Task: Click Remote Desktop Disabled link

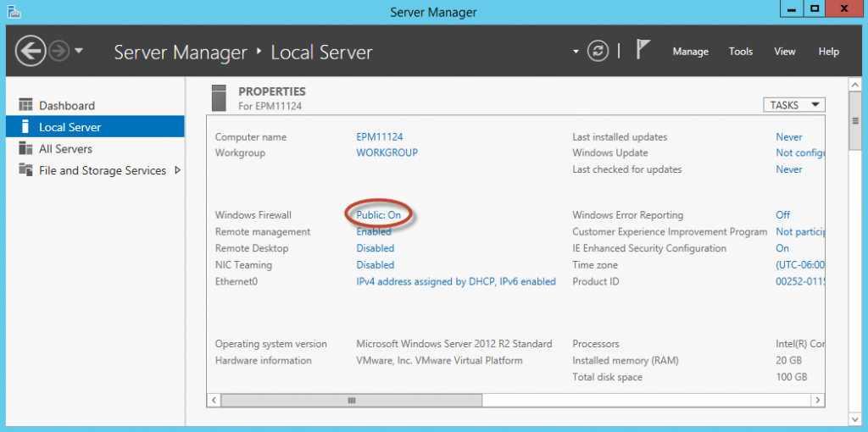Action: 376,248
